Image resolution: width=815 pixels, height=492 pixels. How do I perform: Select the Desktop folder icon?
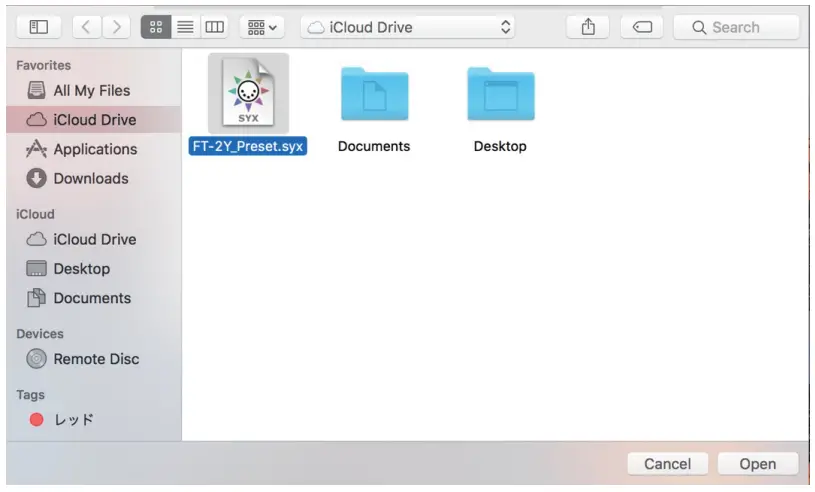coord(501,94)
